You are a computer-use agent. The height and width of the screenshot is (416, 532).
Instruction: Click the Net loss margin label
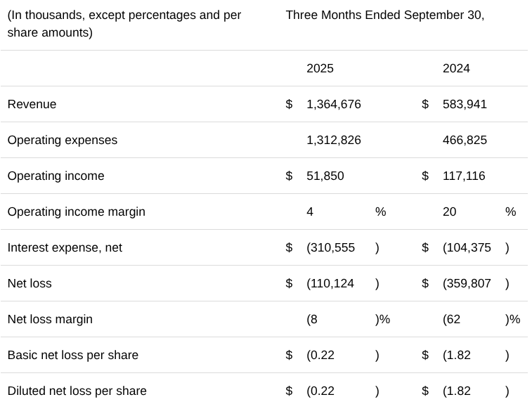click(50, 319)
